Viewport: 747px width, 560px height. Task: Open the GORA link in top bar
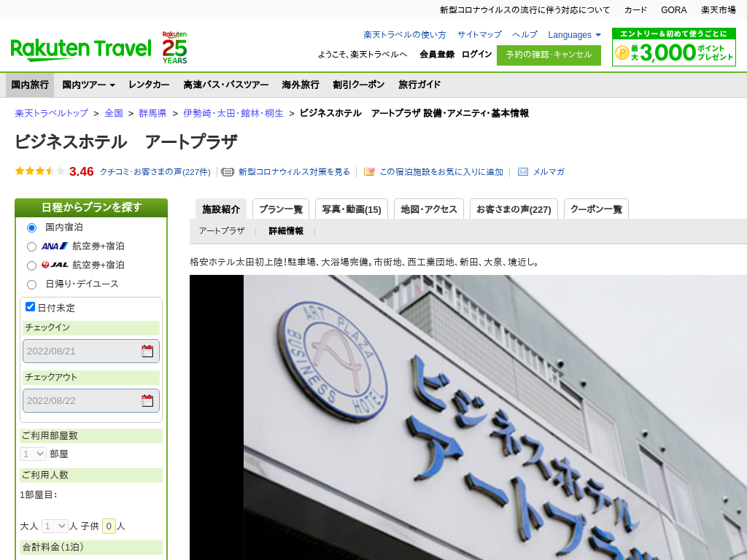pos(673,10)
